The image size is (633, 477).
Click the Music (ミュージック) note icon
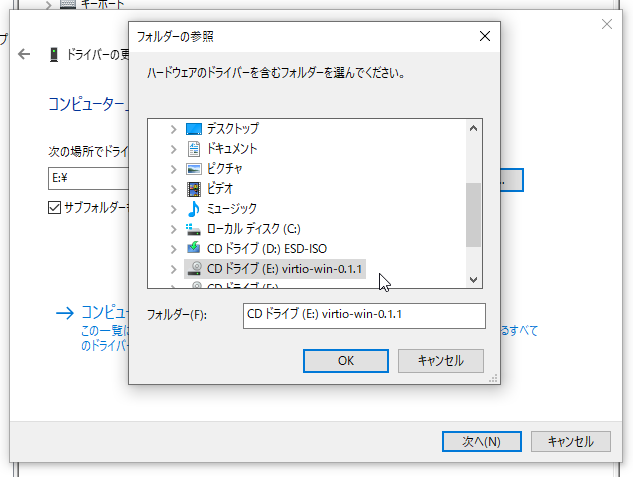(x=194, y=209)
